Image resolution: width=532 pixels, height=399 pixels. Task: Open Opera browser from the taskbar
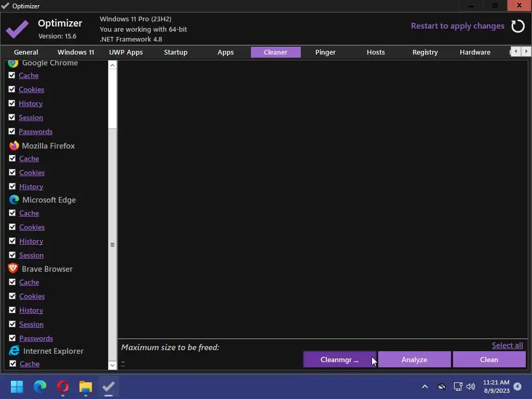point(63,387)
